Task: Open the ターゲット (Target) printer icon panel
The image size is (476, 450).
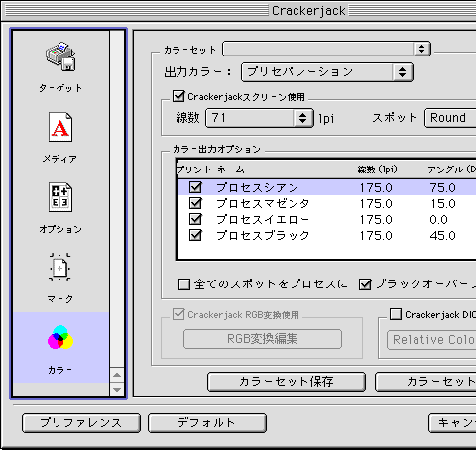Action: [x=60, y=56]
